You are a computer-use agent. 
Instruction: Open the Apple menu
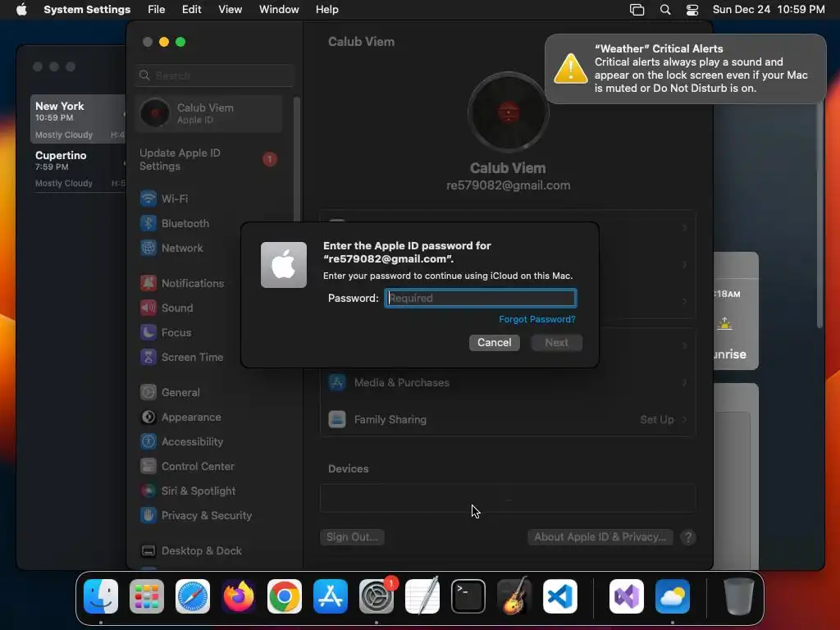[21, 10]
